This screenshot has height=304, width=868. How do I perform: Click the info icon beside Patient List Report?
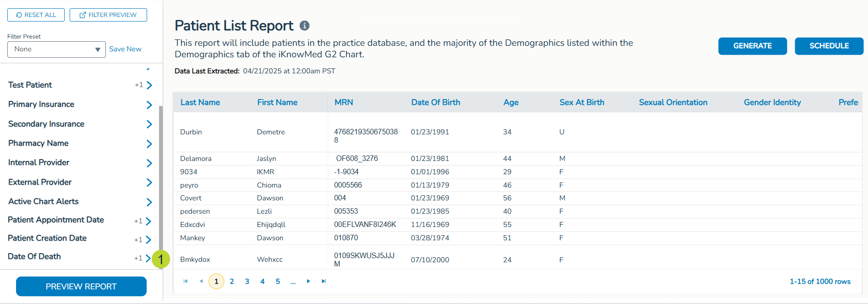pos(304,26)
